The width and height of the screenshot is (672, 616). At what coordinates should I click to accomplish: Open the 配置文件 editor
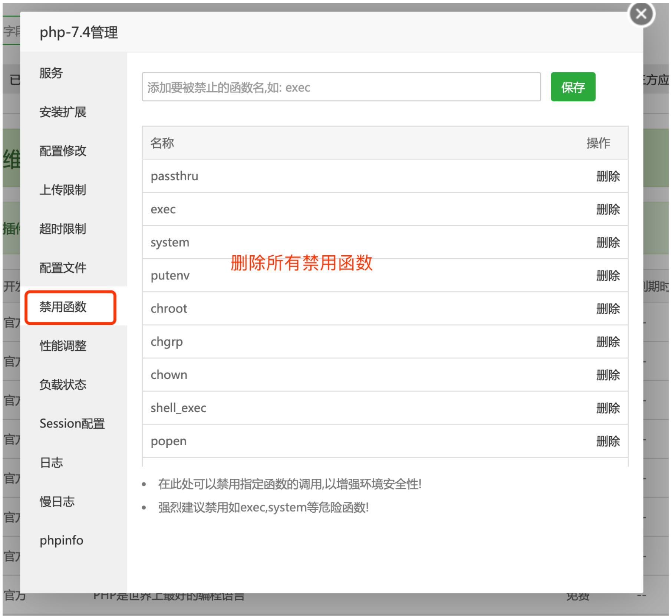tap(62, 268)
